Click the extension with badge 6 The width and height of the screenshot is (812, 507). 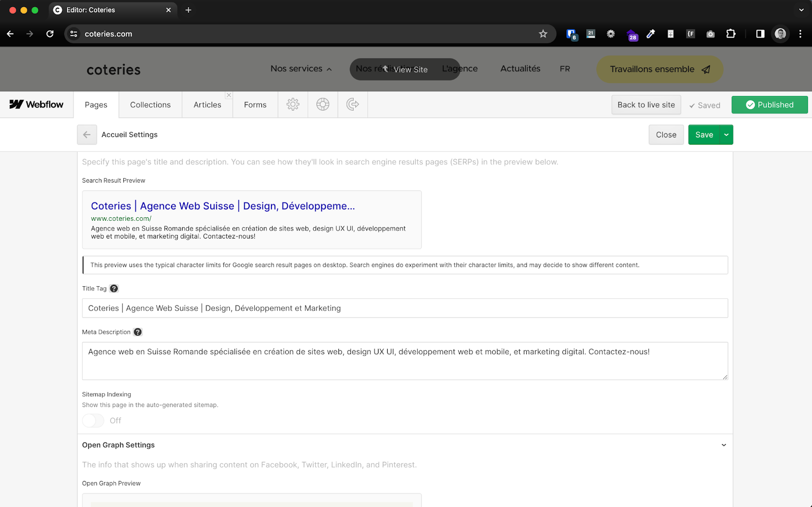coord(572,35)
